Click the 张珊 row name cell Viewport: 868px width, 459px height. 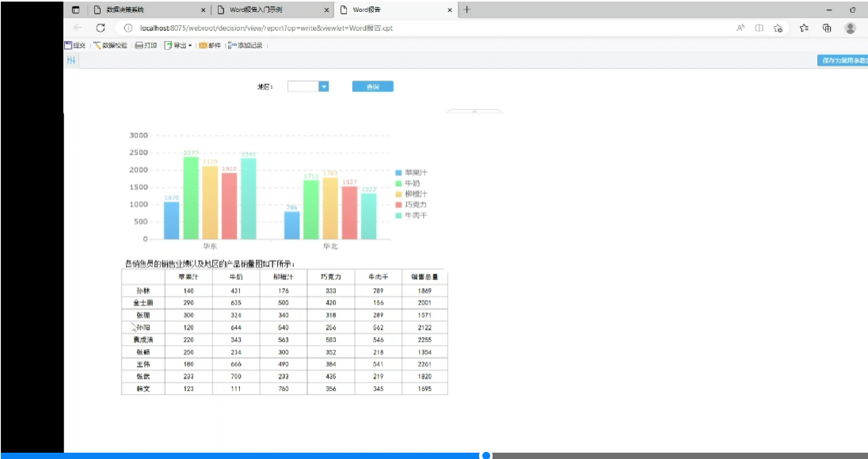tap(143, 315)
